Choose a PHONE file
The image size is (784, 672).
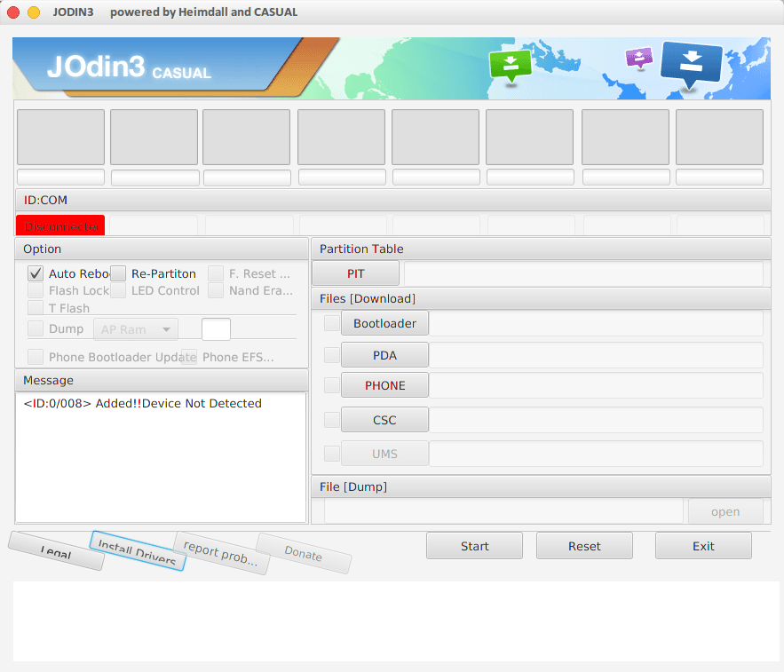click(384, 385)
